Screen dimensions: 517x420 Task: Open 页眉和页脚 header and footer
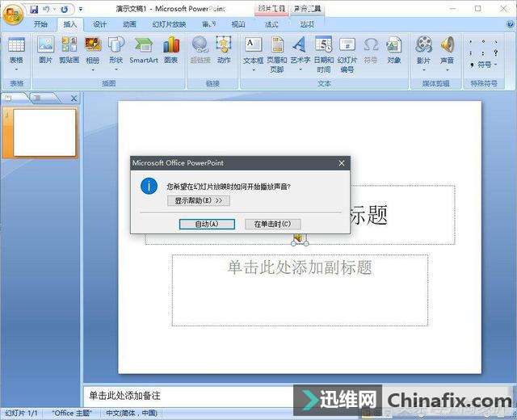point(277,54)
